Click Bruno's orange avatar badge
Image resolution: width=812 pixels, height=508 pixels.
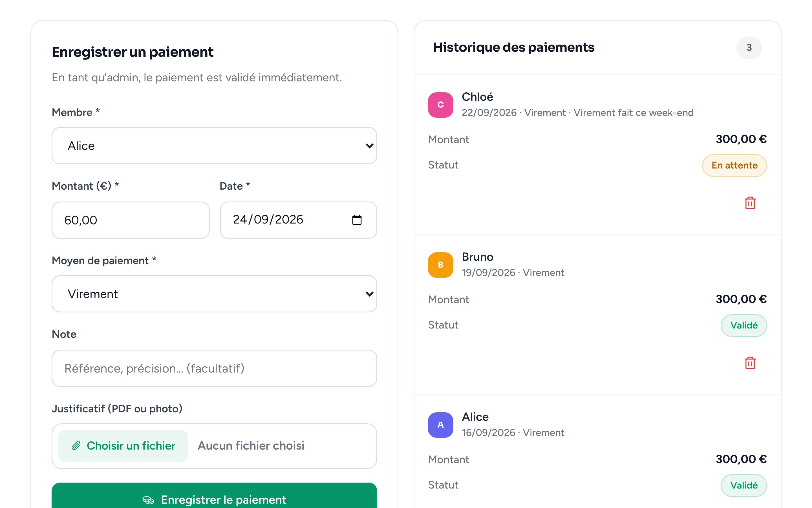pos(440,265)
